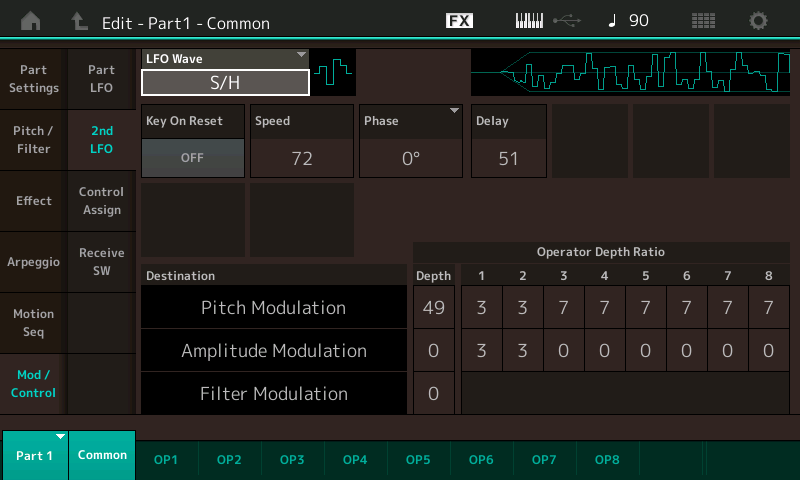Go to the Home screen icon
The width and height of the screenshot is (800, 480).
31,21
